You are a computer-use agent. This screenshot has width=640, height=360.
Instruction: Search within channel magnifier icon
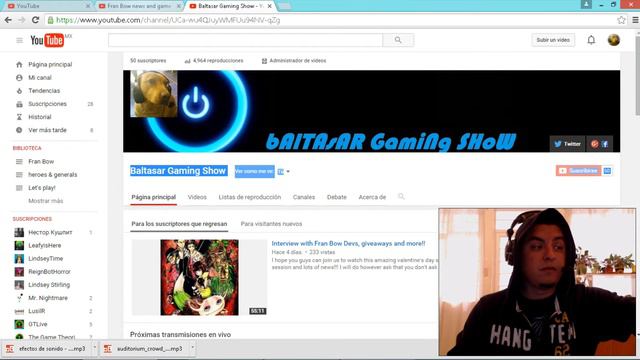pos(401,197)
